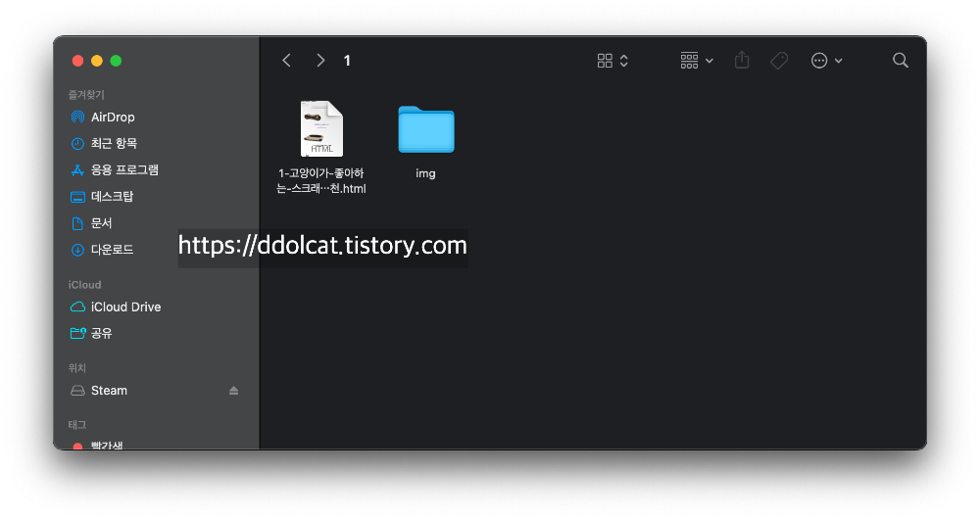Select the HTML file thumbnail
The height and width of the screenshot is (520, 980).
tap(321, 129)
